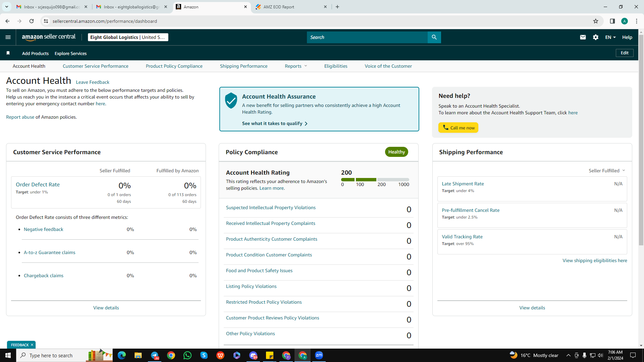Open the Chrome profile avatar
Viewport: 644px width, 362px height.
[625, 21]
